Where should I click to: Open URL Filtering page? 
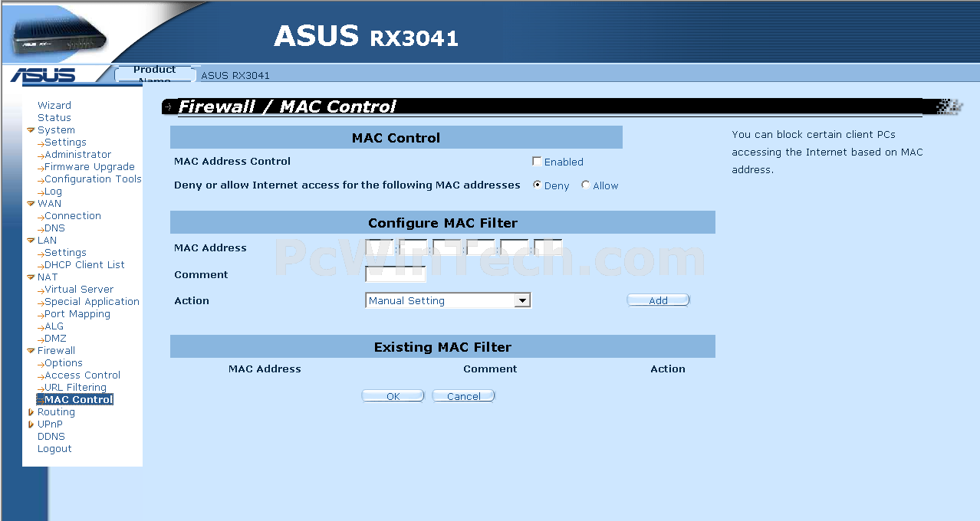tap(75, 388)
